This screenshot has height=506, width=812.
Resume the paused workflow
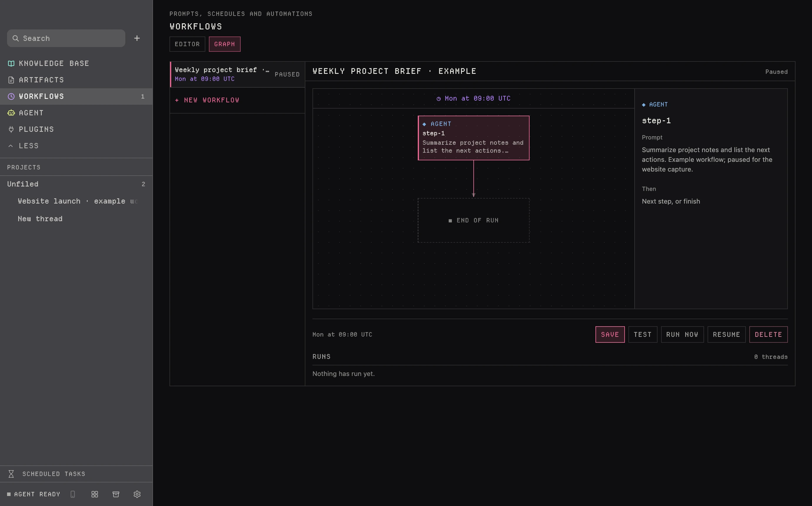(x=726, y=334)
